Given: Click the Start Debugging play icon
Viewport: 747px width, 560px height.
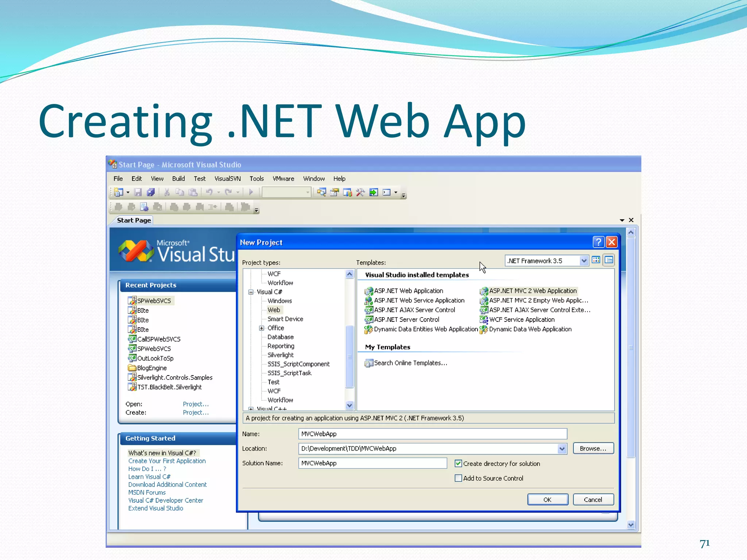Looking at the screenshot, I should [251, 192].
